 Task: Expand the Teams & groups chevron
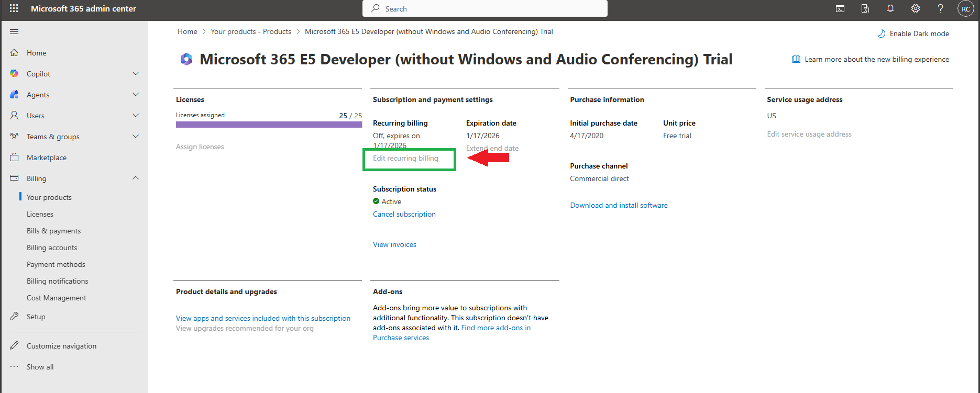pos(136,137)
